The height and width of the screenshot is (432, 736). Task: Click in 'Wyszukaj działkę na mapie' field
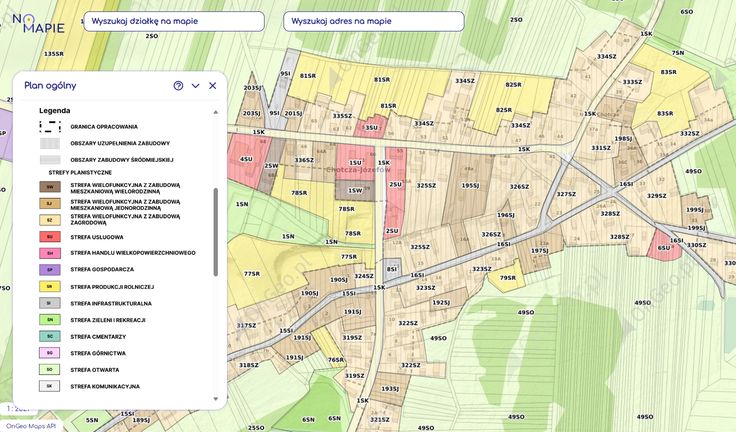coord(173,21)
